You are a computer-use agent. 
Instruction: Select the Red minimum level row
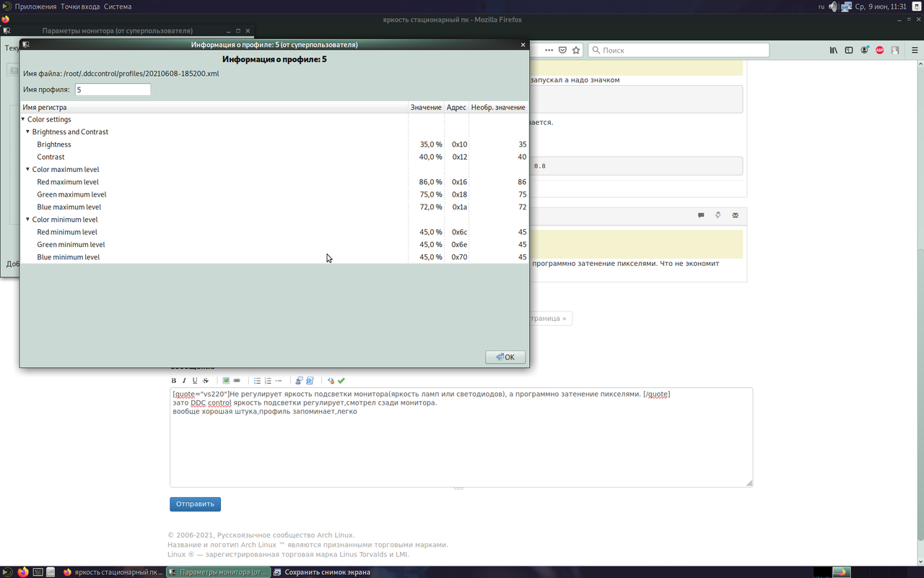click(274, 232)
